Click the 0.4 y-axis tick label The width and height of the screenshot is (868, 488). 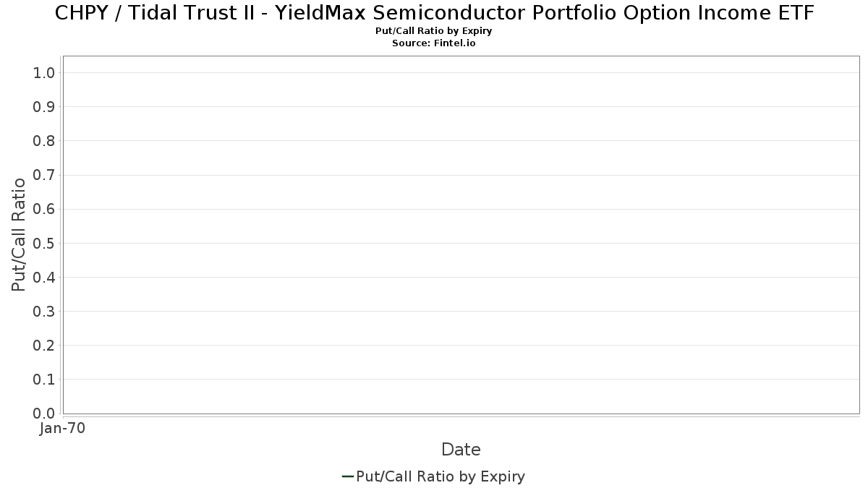coord(44,277)
